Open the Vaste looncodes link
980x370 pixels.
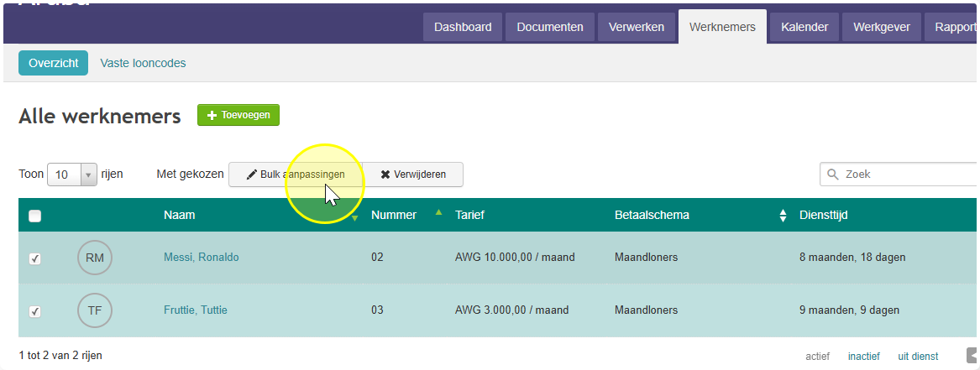[x=143, y=63]
